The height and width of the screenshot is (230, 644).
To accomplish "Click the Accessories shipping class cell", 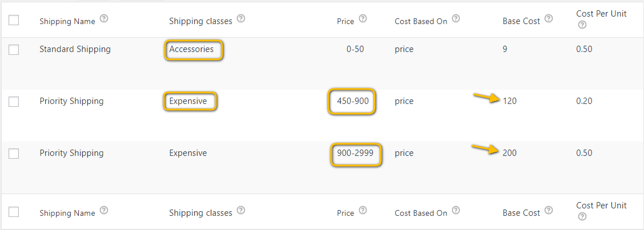I will tap(191, 49).
